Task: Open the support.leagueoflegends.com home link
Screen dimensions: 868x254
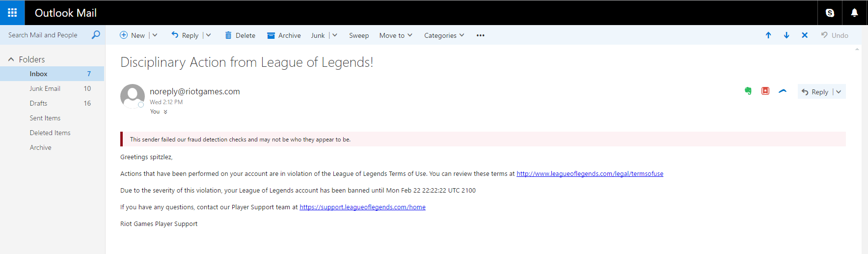Action: [x=362, y=207]
